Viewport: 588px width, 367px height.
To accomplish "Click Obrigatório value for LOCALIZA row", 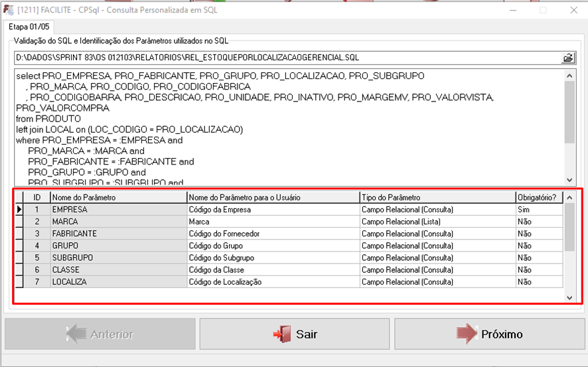I will [x=538, y=282].
